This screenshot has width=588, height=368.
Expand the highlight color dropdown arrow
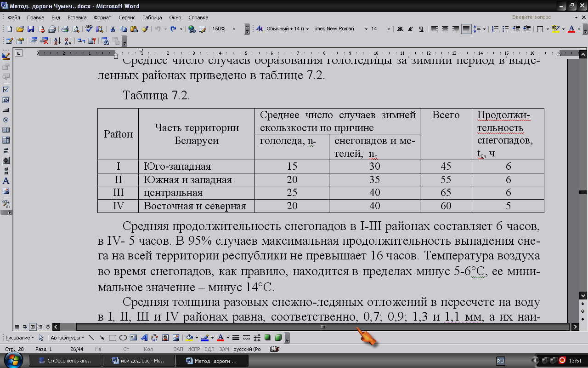coord(563,29)
